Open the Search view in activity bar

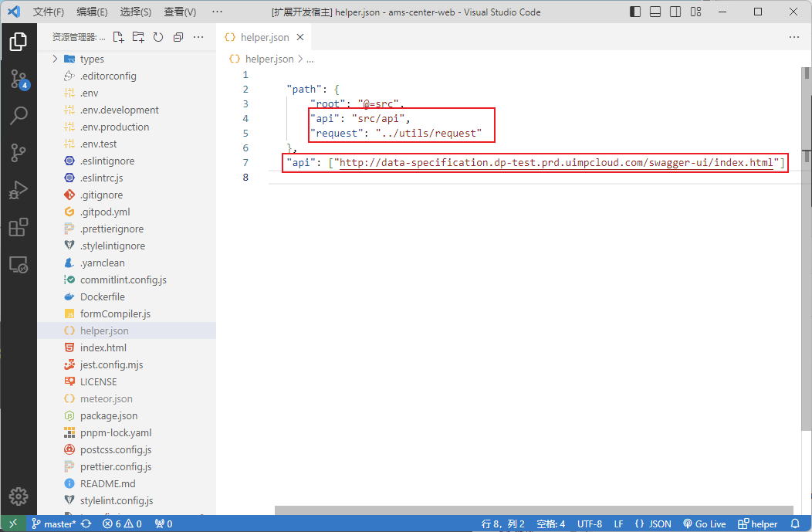pos(19,116)
